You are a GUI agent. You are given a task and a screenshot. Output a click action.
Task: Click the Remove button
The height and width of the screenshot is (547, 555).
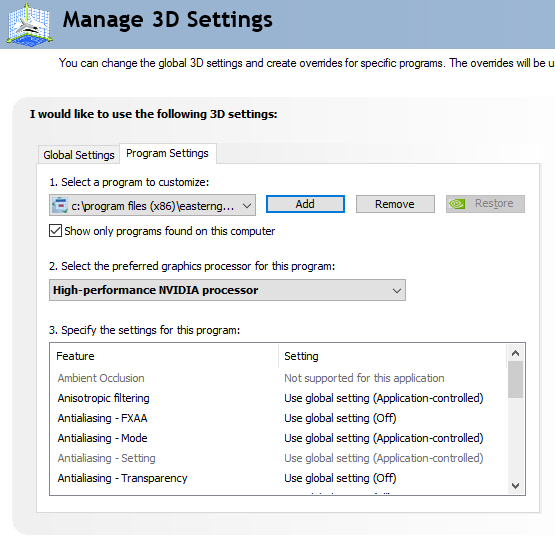pyautogui.click(x=395, y=204)
